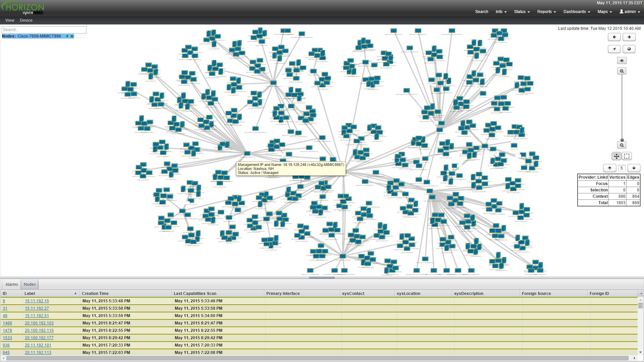Screen dimensions: 644x362
Task: Click the zoom out magnifier button
Action: (x=622, y=145)
